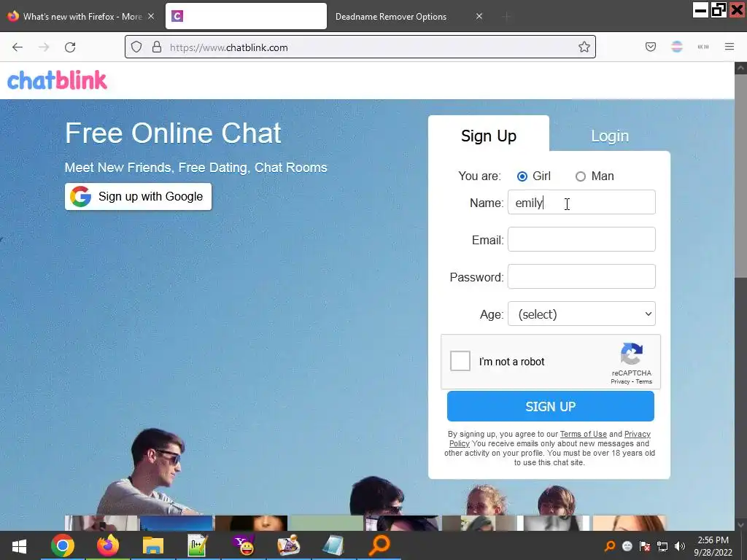Click the chatblink.com address bar

(x=360, y=47)
